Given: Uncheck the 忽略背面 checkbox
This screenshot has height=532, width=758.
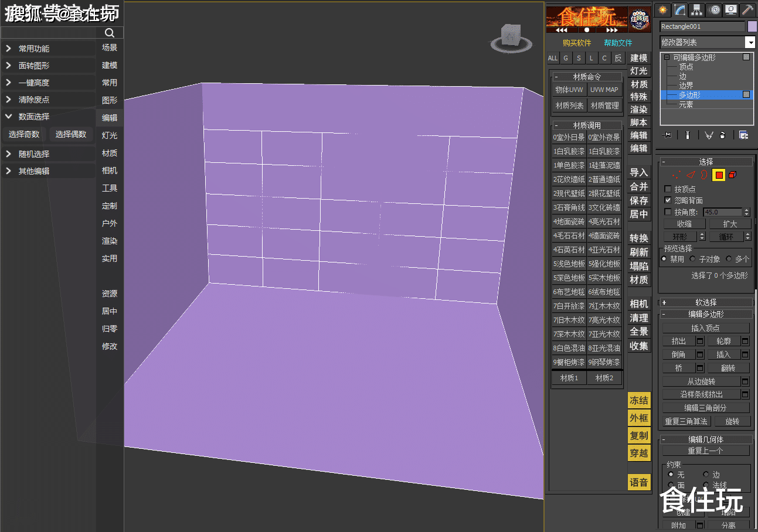Looking at the screenshot, I should pos(668,200).
